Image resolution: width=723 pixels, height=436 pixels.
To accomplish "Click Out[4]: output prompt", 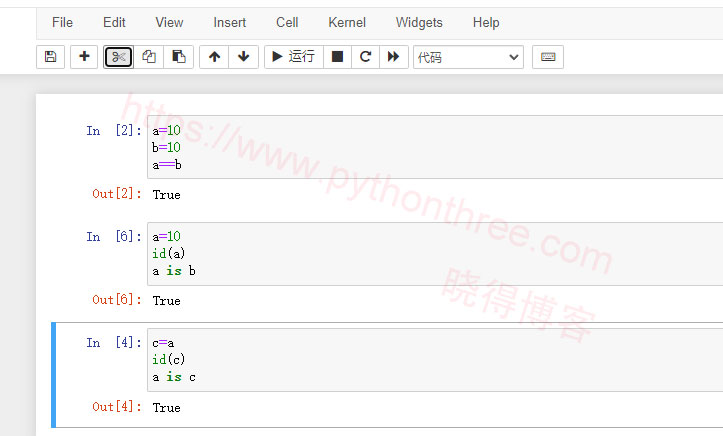I will click(117, 407).
